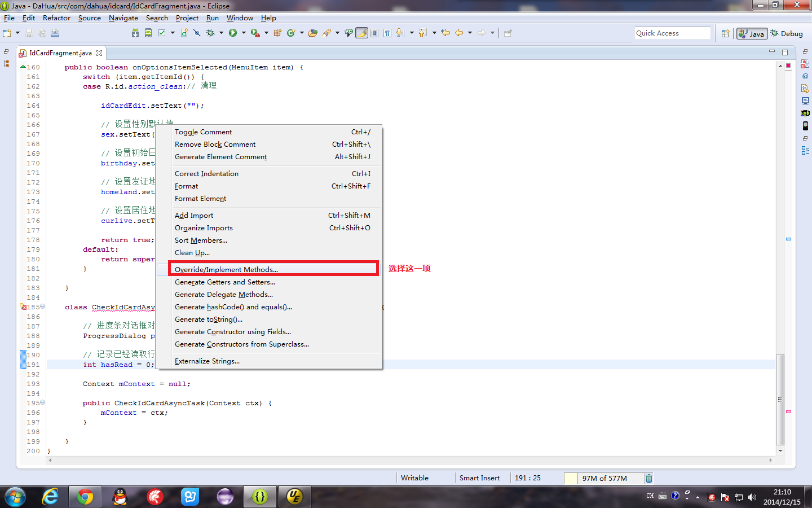Toggle Mark Occurrences in the toolbar
Image resolution: width=812 pixels, height=508 pixels.
[x=362, y=33]
